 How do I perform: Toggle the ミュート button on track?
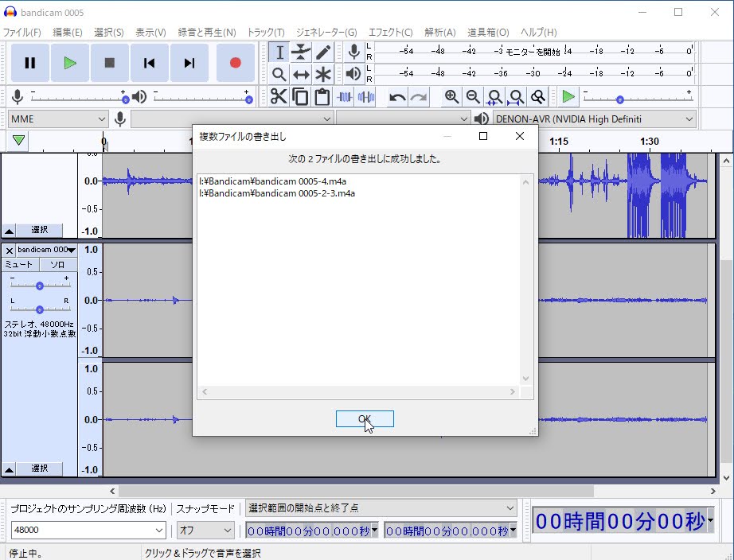[x=20, y=264]
